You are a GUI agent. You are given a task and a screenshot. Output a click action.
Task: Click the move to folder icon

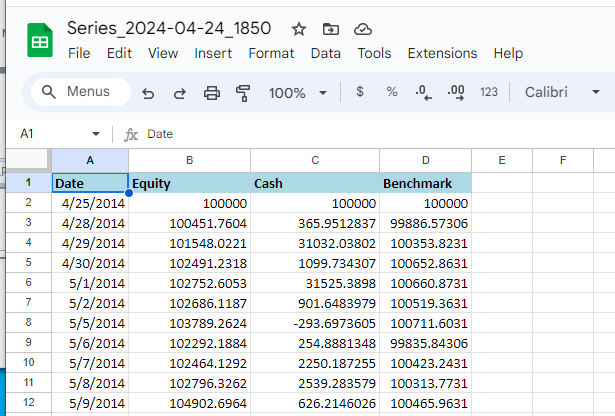331,28
